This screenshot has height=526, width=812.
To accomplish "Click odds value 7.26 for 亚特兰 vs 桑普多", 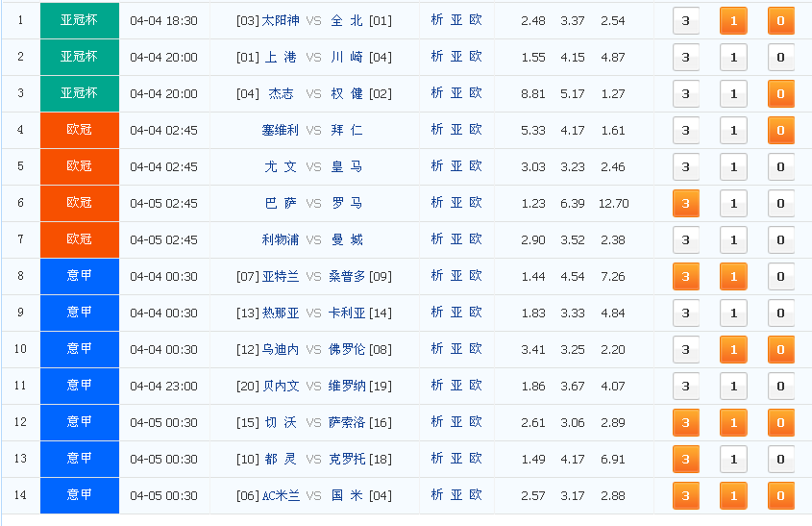I will pyautogui.click(x=613, y=277).
